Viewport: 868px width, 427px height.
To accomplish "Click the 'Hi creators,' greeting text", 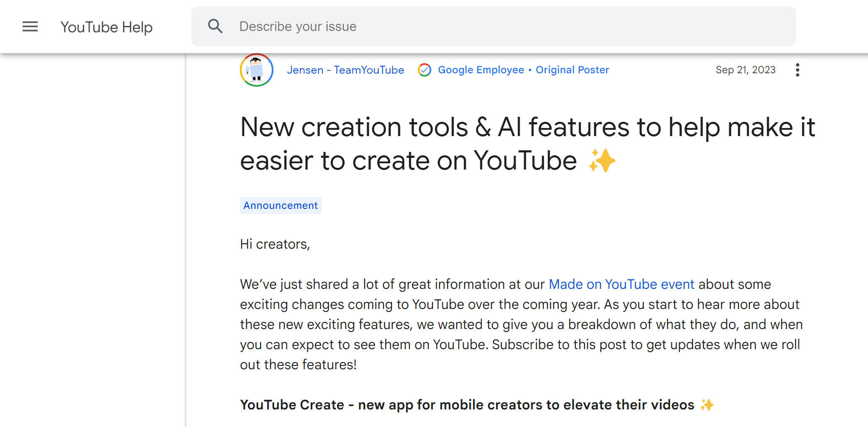I will tap(275, 244).
